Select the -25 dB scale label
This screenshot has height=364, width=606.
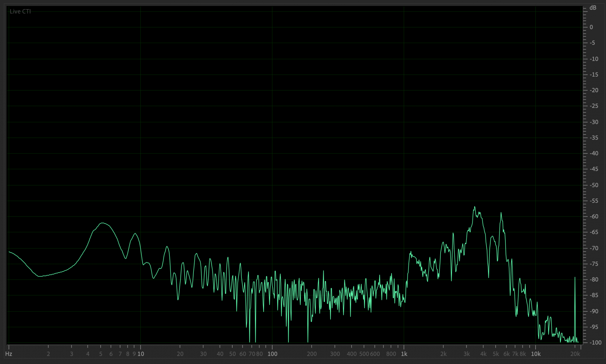click(x=594, y=106)
